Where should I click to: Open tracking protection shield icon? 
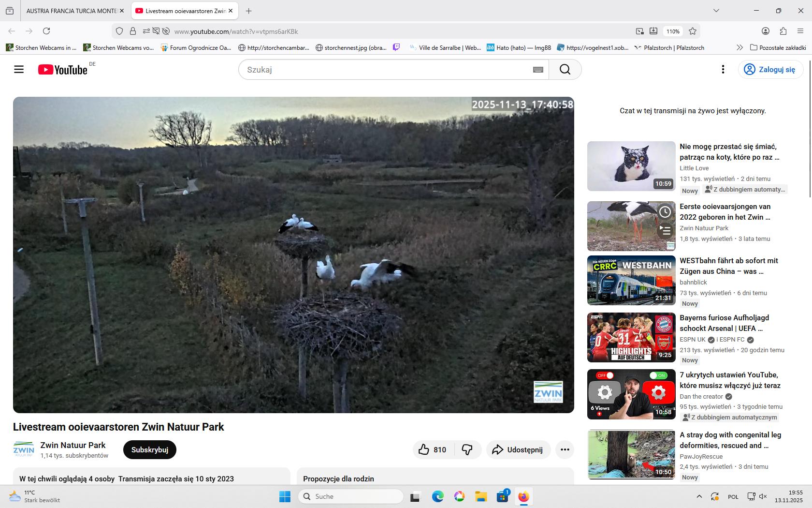(x=119, y=31)
